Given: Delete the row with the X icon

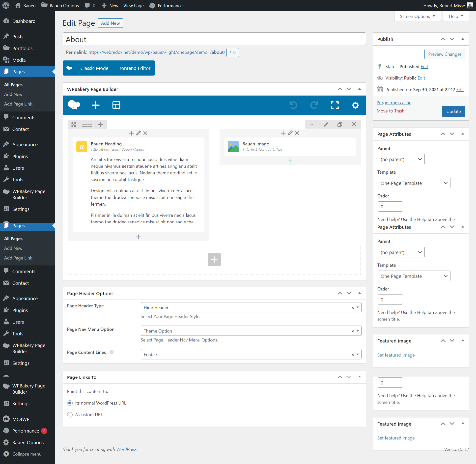Looking at the screenshot, I should click(354, 124).
